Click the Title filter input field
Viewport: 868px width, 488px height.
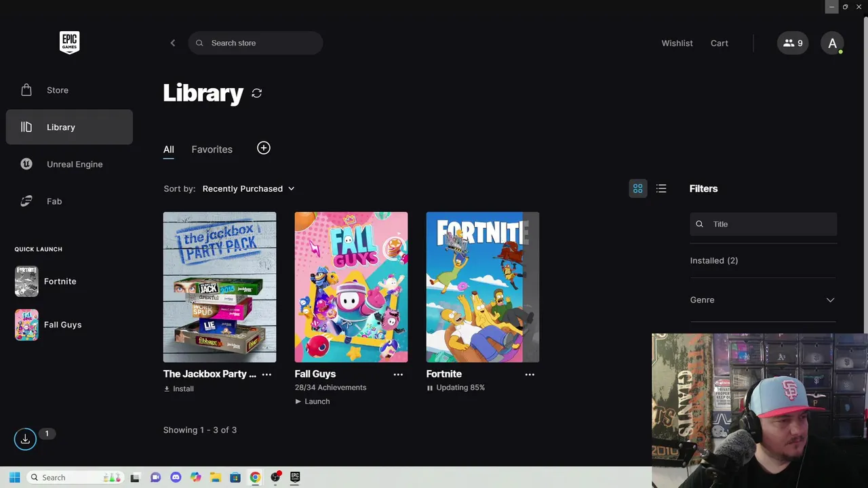(764, 224)
